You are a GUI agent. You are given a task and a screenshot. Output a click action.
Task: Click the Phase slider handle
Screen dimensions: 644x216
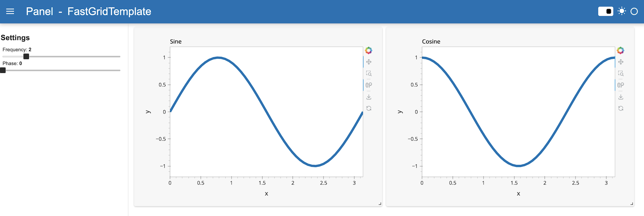[3, 70]
